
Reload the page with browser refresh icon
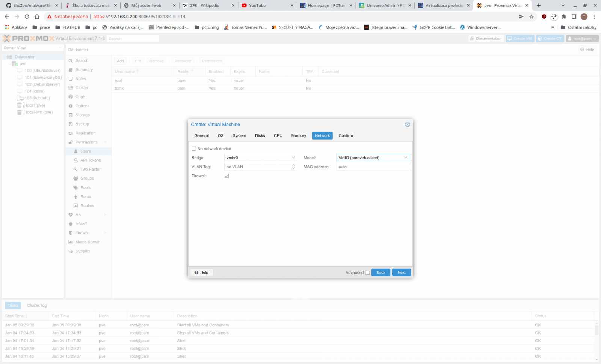pyautogui.click(x=27, y=17)
